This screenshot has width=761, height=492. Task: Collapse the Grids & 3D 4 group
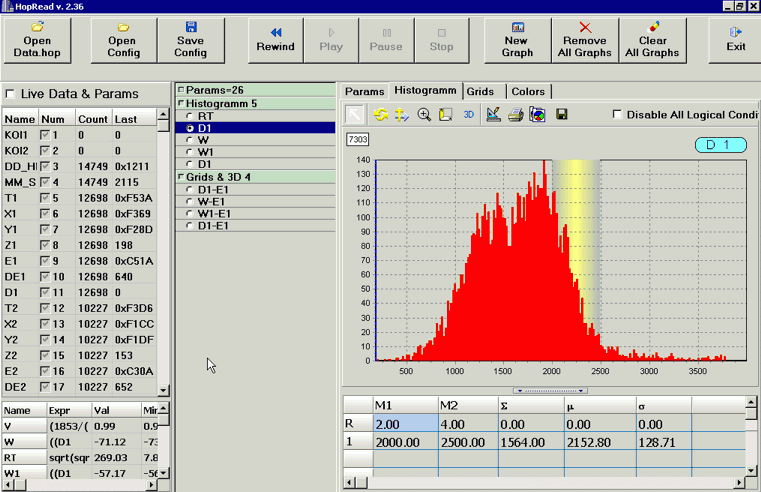(x=181, y=177)
